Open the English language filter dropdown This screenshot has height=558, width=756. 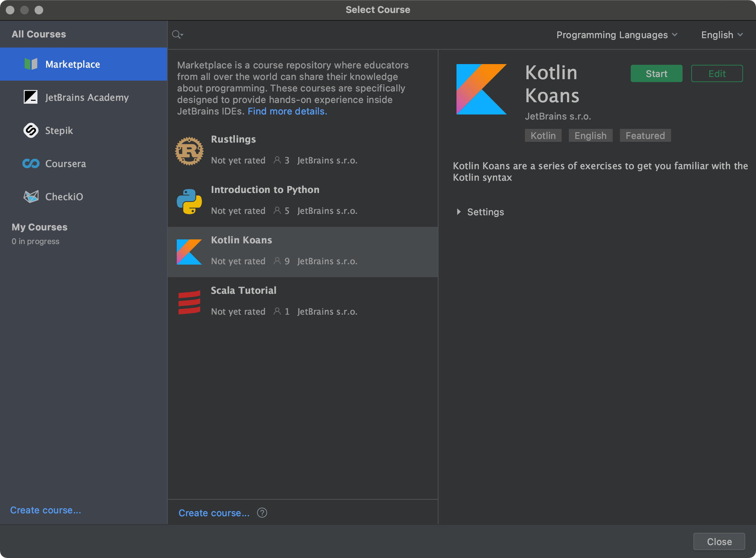(x=722, y=35)
